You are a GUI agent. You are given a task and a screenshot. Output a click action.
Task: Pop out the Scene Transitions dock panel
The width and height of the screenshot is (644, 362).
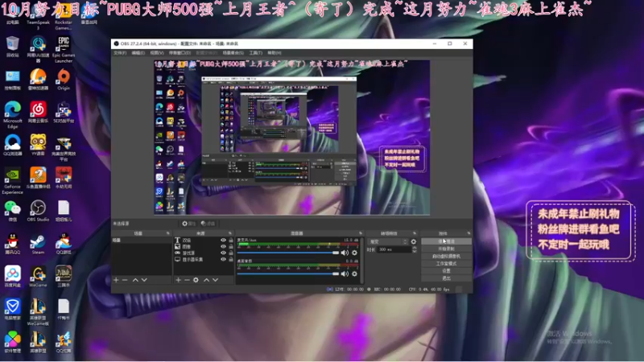click(415, 233)
